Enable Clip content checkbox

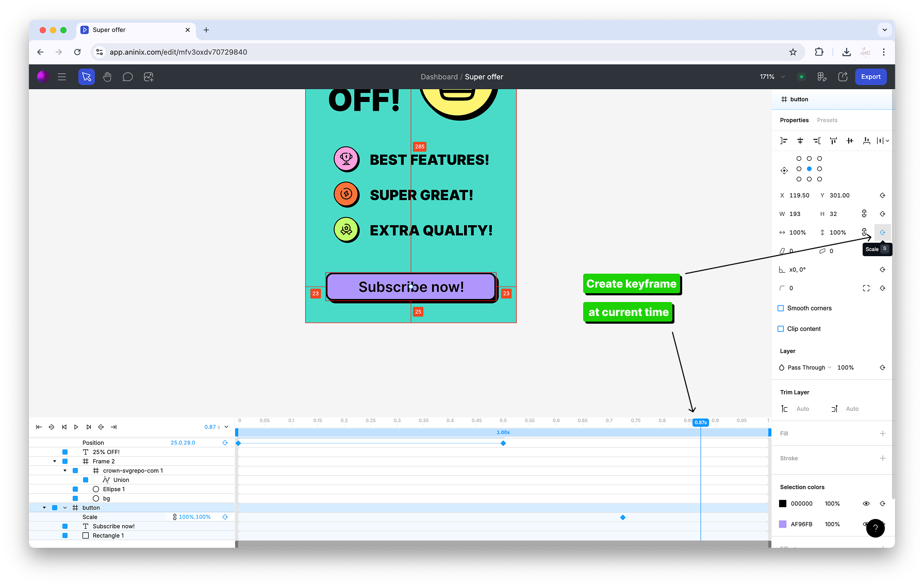[781, 329]
